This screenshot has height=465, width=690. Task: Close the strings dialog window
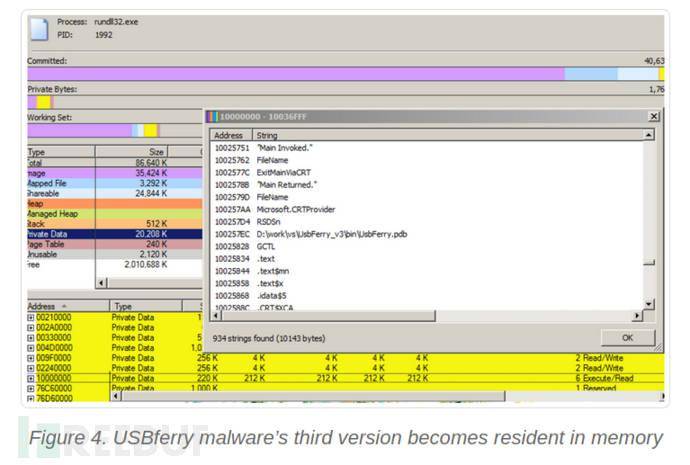pyautogui.click(x=654, y=117)
